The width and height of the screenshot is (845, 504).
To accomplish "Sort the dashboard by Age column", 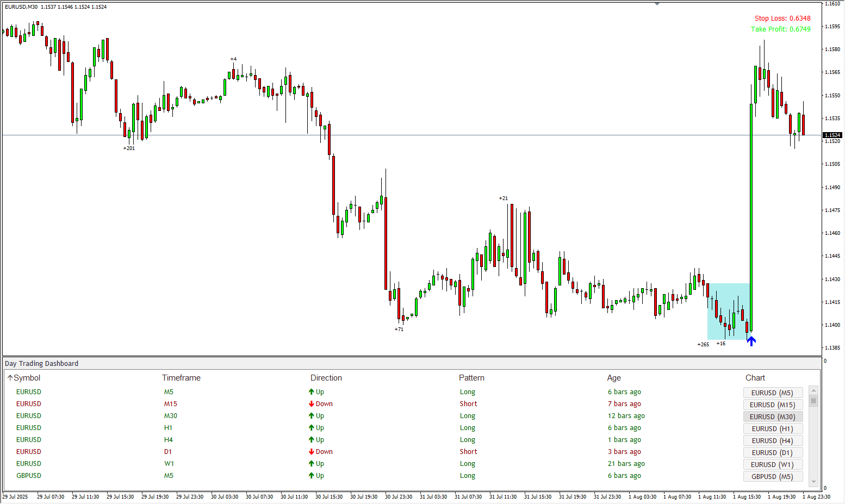I will tap(614, 378).
